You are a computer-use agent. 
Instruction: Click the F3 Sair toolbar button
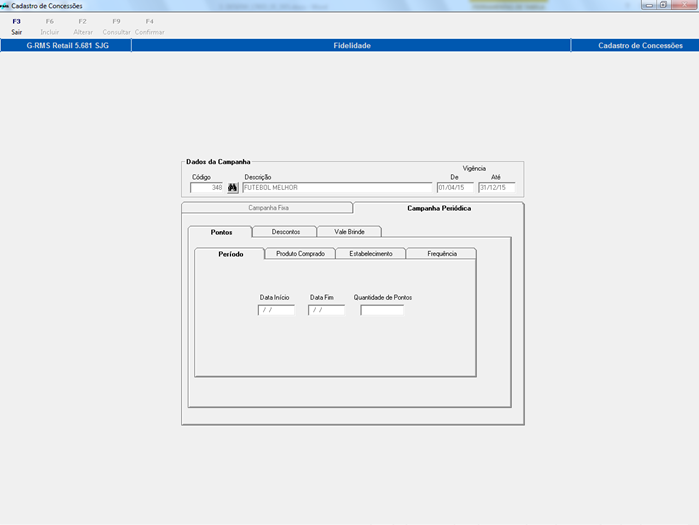[x=16, y=27]
